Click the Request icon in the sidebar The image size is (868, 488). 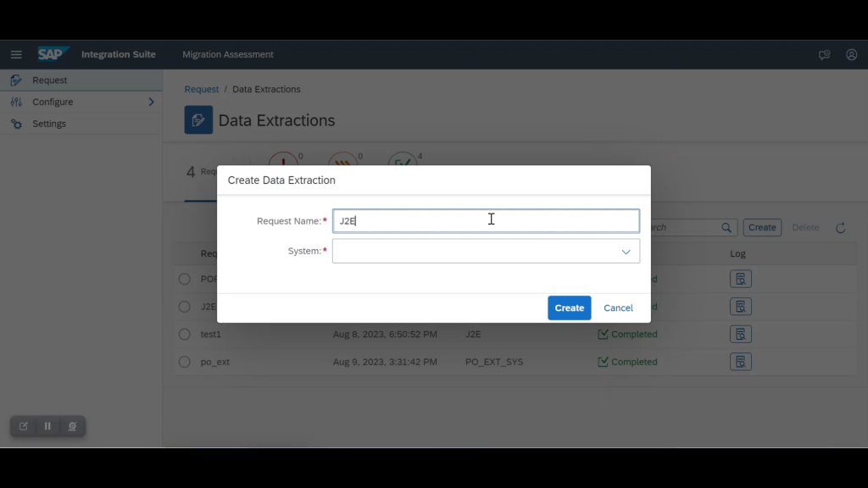pyautogui.click(x=16, y=80)
